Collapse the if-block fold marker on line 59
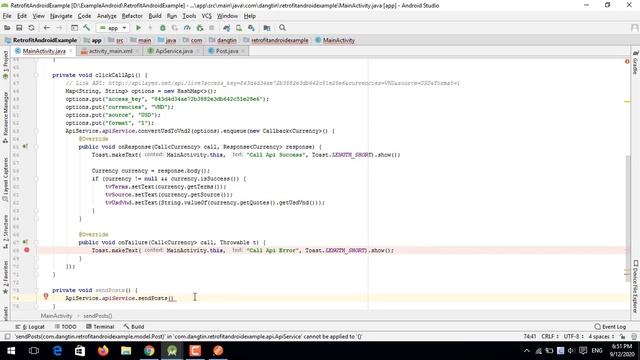This screenshot has width=640, height=360. (36, 178)
